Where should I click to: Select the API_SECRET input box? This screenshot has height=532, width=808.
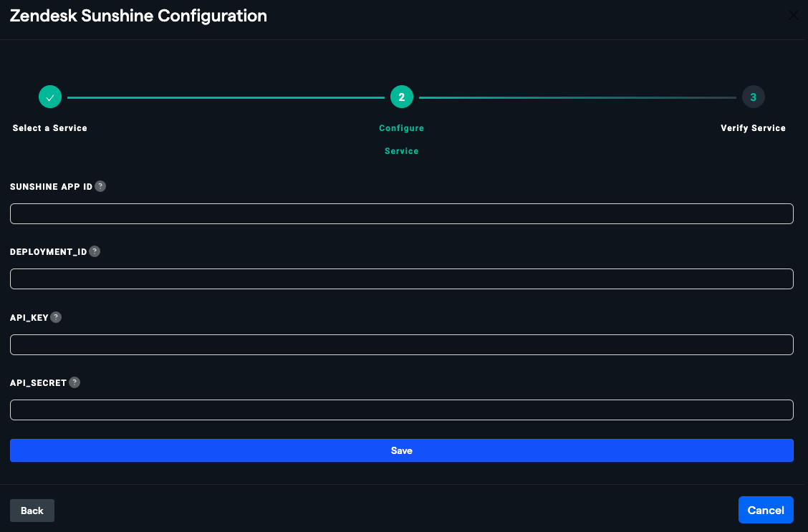(x=401, y=410)
